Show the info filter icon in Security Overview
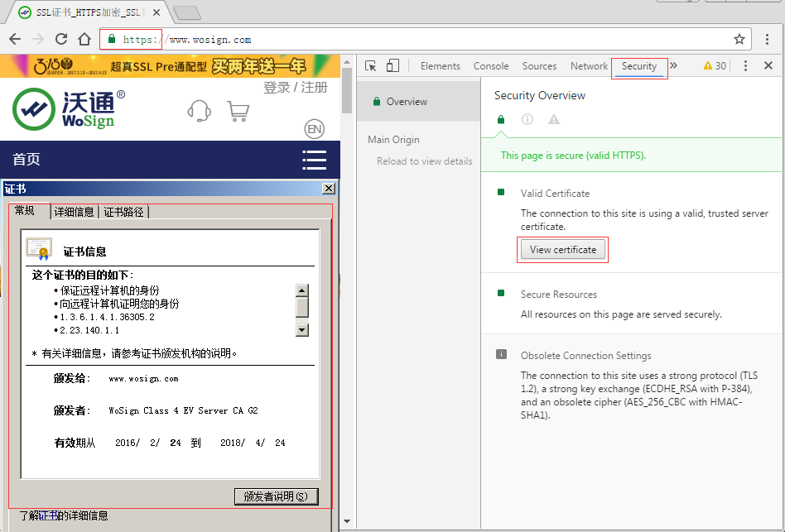 point(527,120)
